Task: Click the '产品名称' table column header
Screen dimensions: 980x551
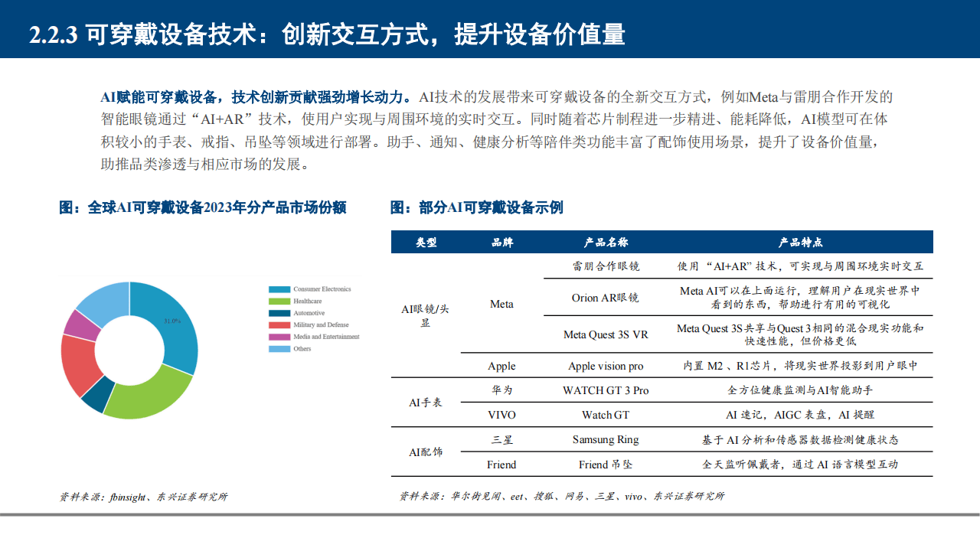Action: tap(606, 242)
